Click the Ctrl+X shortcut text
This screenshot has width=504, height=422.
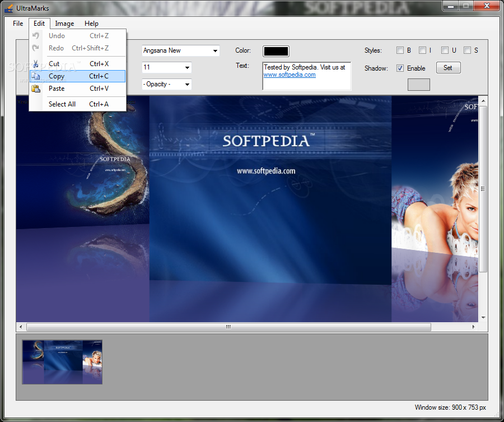(99, 64)
